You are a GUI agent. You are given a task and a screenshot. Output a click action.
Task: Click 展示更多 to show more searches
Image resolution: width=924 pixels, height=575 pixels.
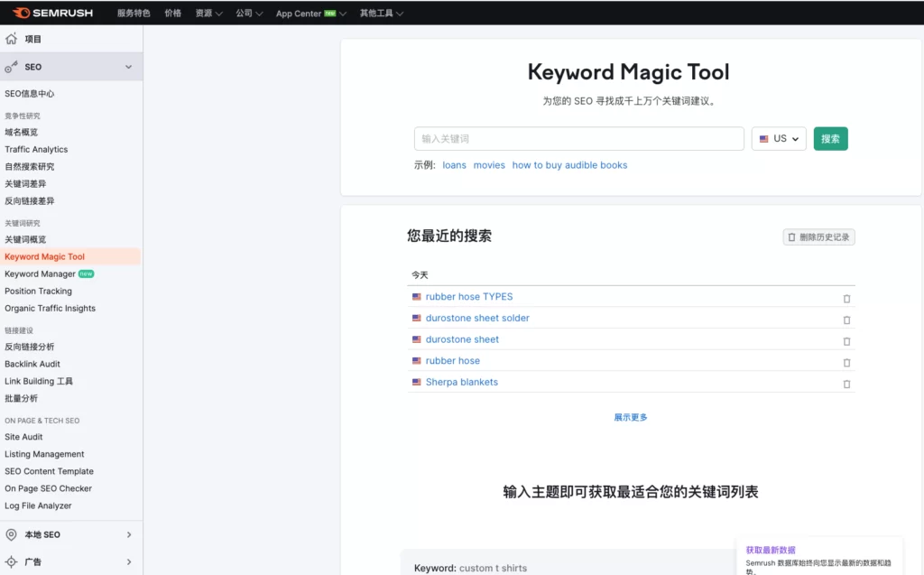631,417
